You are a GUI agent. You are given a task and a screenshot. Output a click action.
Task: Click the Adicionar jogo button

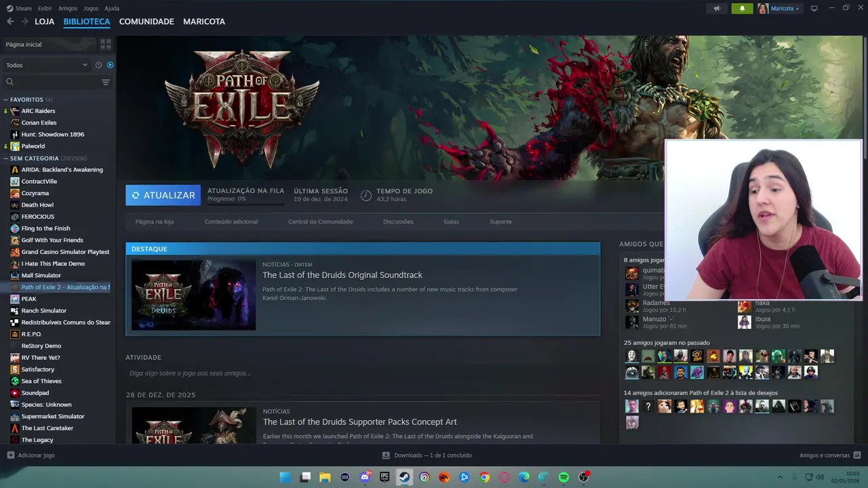tap(31, 455)
